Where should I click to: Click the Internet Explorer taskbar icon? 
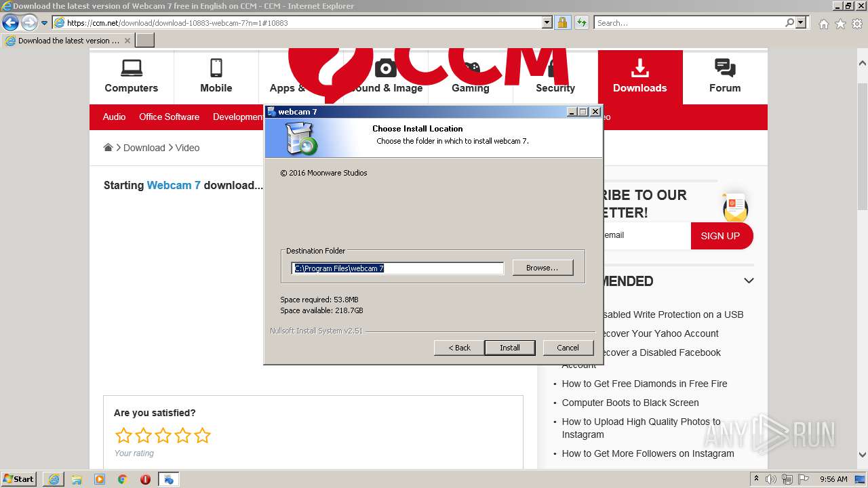(54, 479)
